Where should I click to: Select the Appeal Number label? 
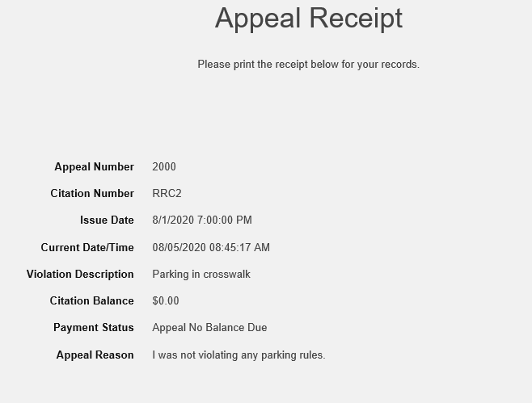(95, 166)
